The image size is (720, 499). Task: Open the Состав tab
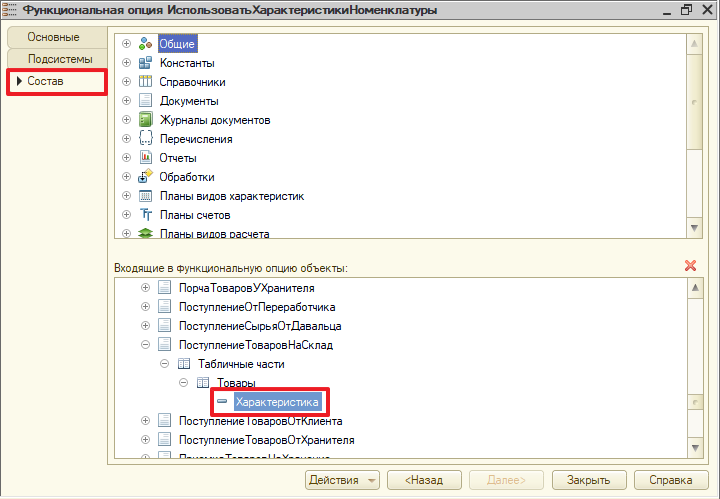point(57,81)
